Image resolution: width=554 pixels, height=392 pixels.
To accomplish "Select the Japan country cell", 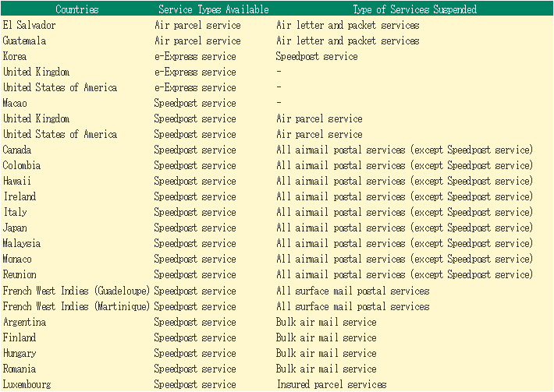I will [15, 228].
